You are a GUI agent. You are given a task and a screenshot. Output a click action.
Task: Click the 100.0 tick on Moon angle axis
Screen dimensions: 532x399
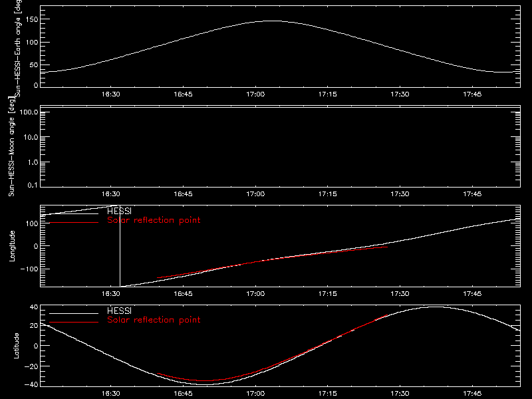tap(29, 112)
